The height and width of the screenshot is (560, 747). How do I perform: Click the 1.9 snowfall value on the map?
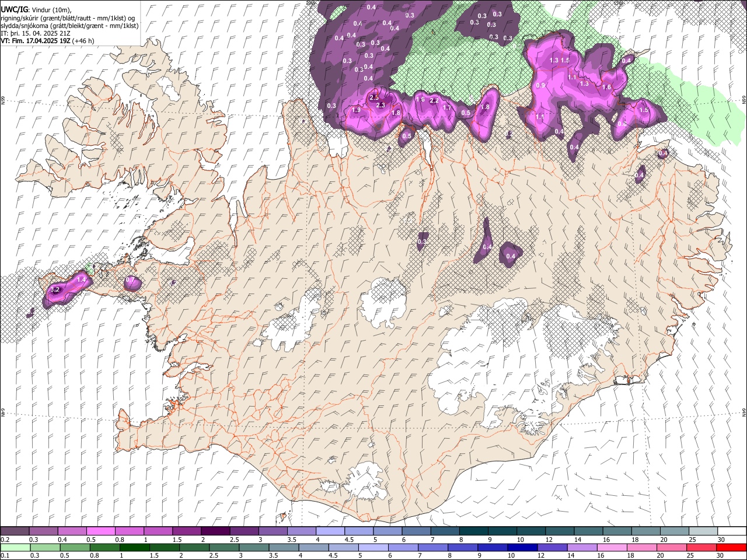pyautogui.click(x=356, y=110)
